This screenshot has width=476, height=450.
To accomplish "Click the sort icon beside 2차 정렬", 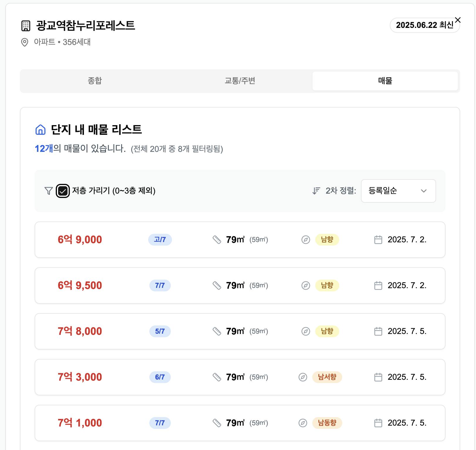I will [x=316, y=191].
